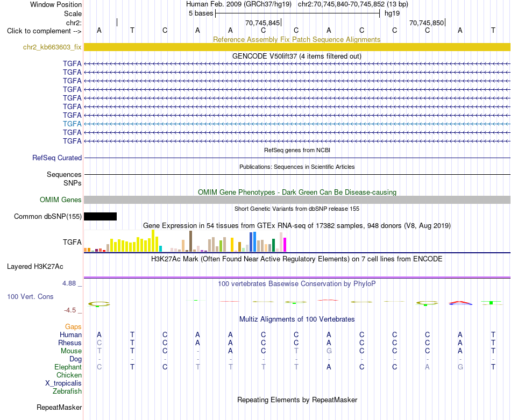Click the Zebrafish species row label

click(x=67, y=391)
